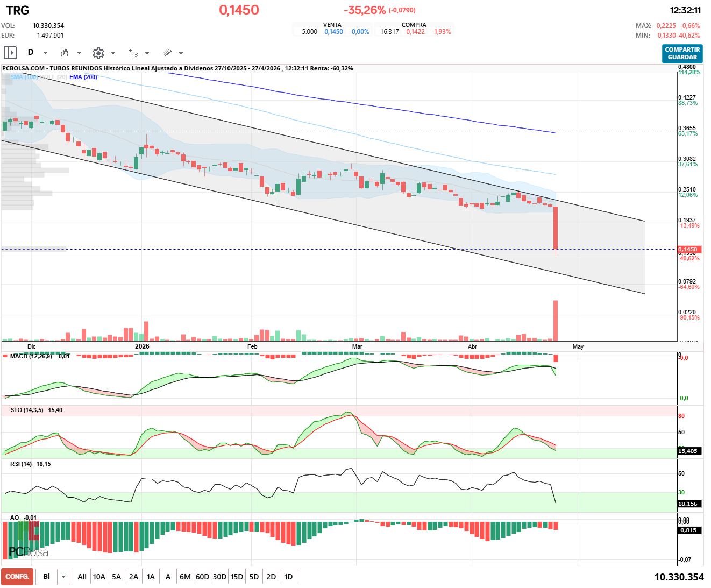Toggle the SMA (100) indicator label
This screenshot has width=711, height=588.
point(24,77)
